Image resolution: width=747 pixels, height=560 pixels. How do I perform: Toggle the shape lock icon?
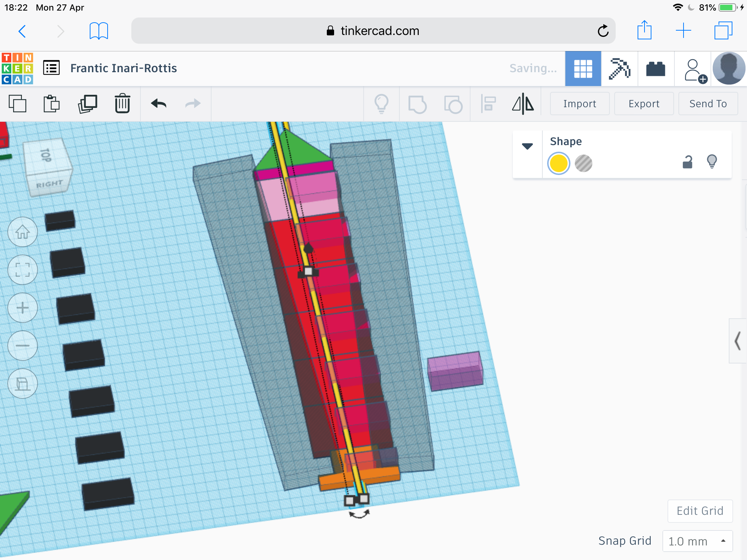(688, 162)
